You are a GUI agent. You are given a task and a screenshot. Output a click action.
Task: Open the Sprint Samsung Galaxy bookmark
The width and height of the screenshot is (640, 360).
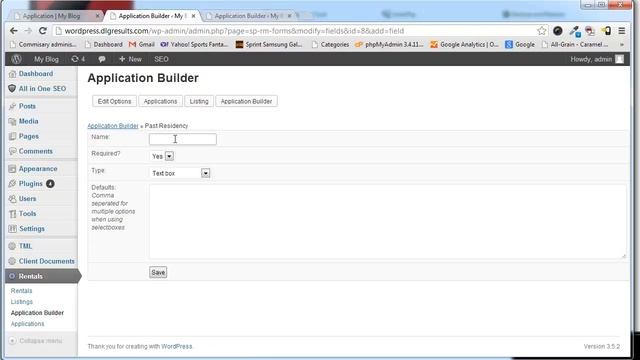(269, 44)
